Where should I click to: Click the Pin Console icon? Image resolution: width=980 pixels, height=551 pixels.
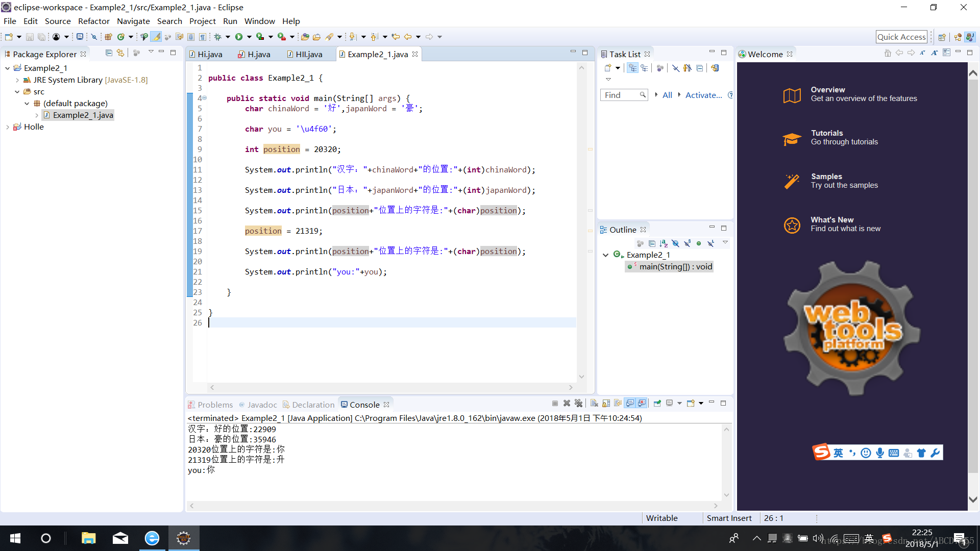click(657, 403)
